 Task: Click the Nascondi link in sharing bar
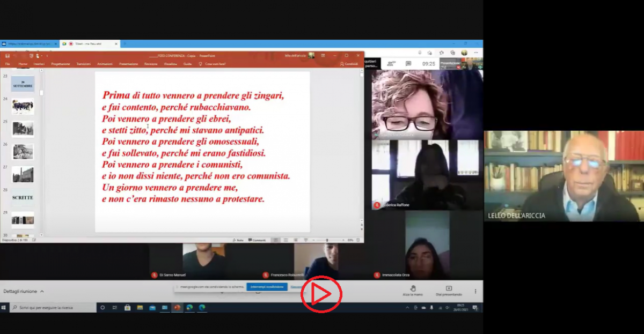click(x=296, y=287)
